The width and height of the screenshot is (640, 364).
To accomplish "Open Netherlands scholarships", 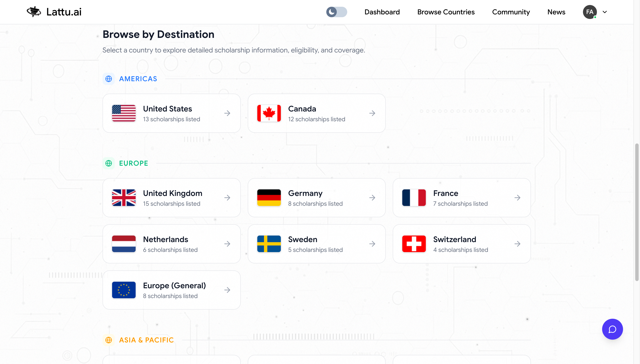I will click(172, 244).
